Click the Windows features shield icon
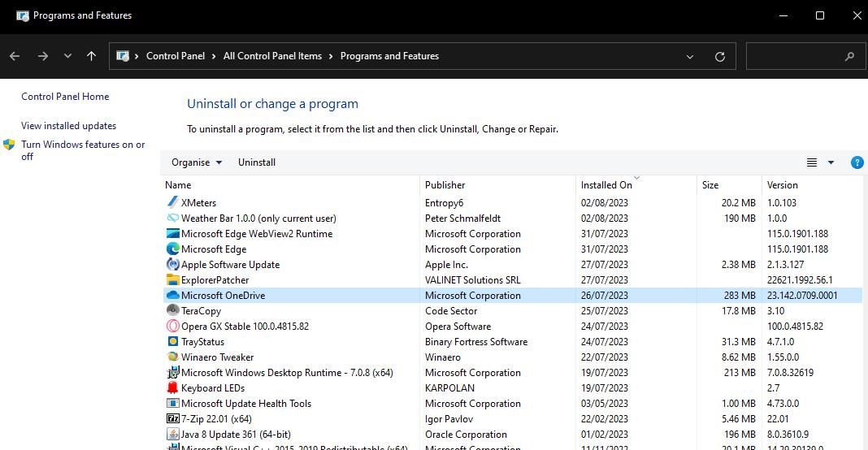The image size is (868, 450). point(9,145)
